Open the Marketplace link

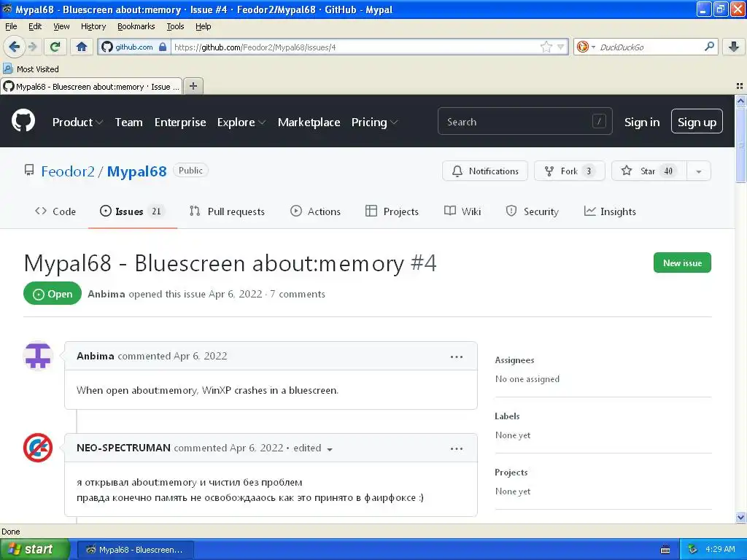click(x=309, y=122)
